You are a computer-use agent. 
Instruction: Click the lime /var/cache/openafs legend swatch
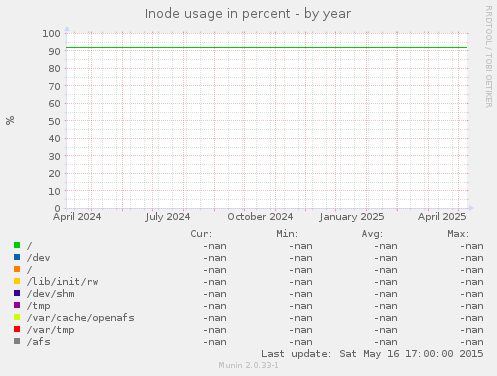(17, 317)
